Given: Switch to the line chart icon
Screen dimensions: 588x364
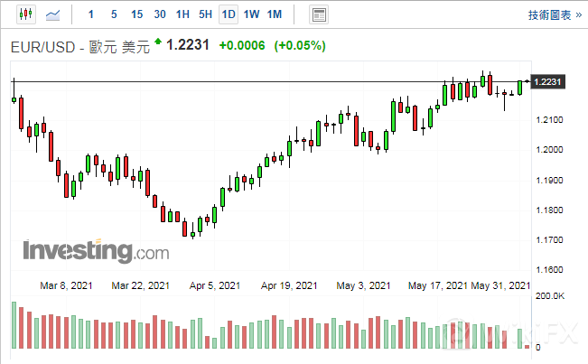Looking at the screenshot, I should tap(54, 14).
